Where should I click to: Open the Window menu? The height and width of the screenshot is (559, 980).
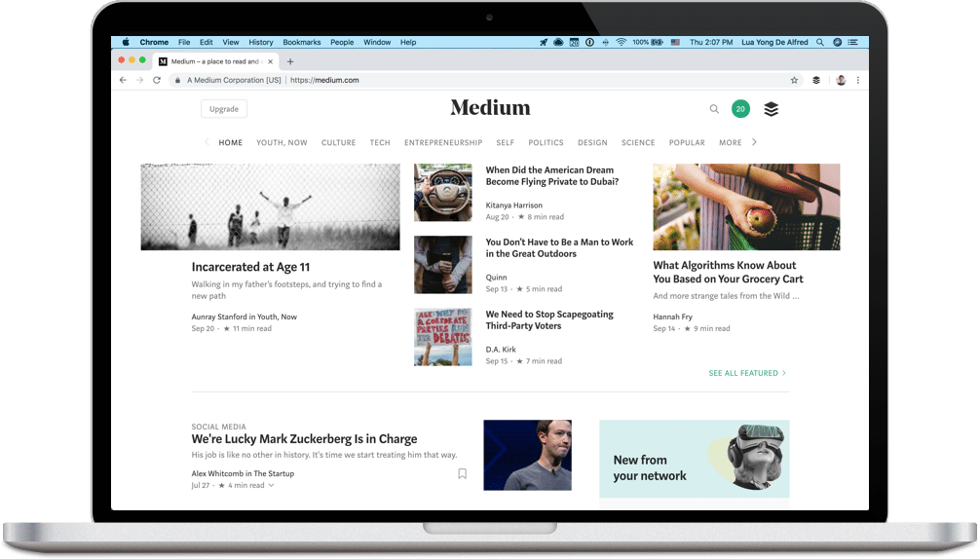pyautogui.click(x=377, y=42)
